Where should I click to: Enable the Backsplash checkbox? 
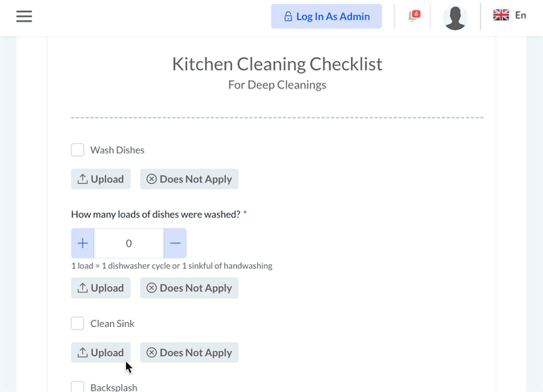click(78, 387)
